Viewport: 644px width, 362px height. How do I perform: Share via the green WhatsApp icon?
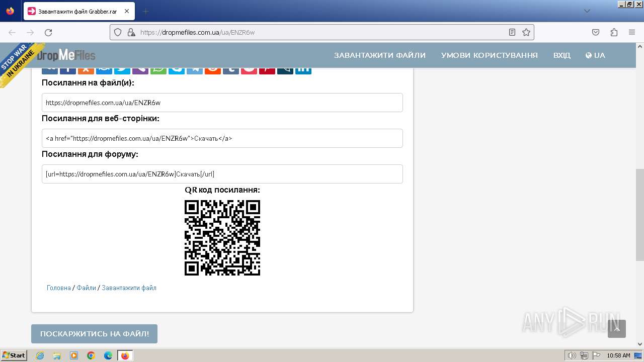click(158, 70)
